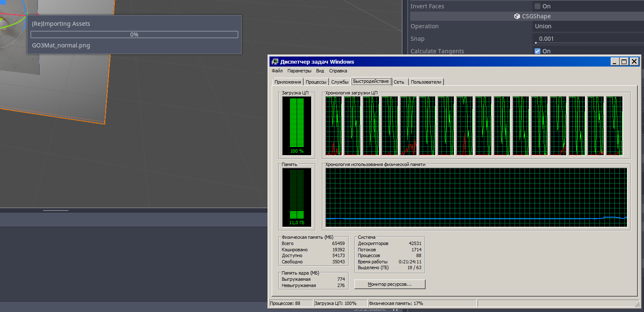Close the Диспетчер задач Windows window
This screenshot has height=312, width=644.
(x=634, y=62)
